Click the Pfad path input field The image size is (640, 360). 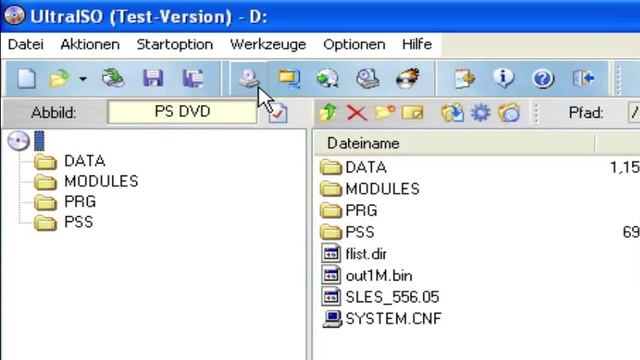634,113
